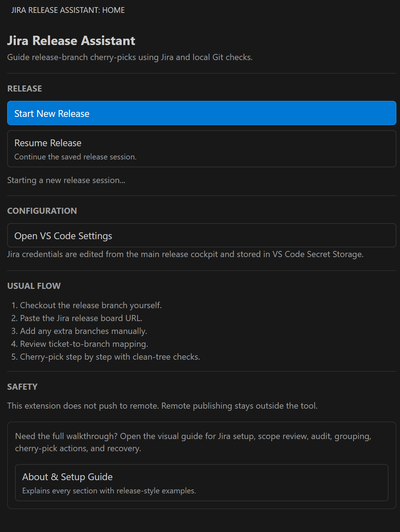Click the RELEASE section header
The image size is (400, 532).
pos(25,89)
